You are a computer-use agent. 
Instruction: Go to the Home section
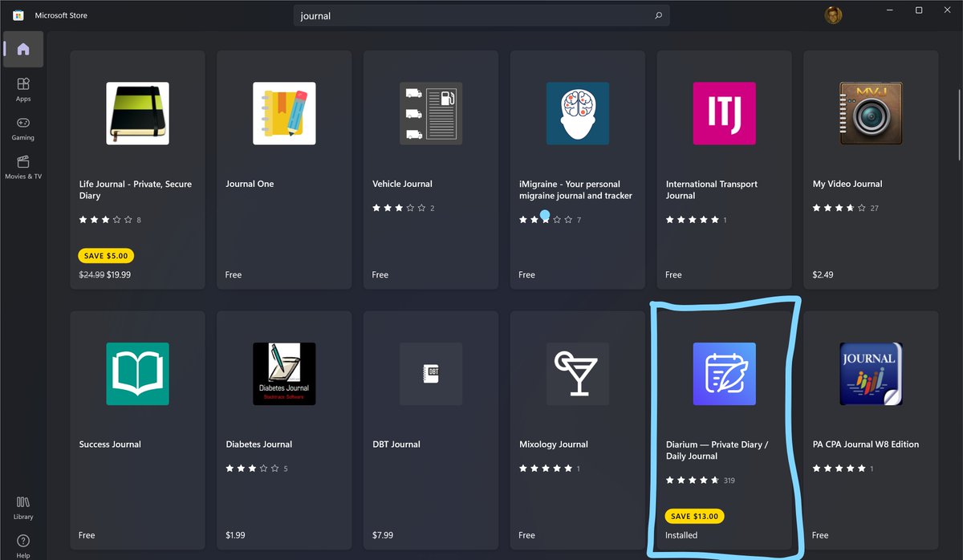point(22,49)
